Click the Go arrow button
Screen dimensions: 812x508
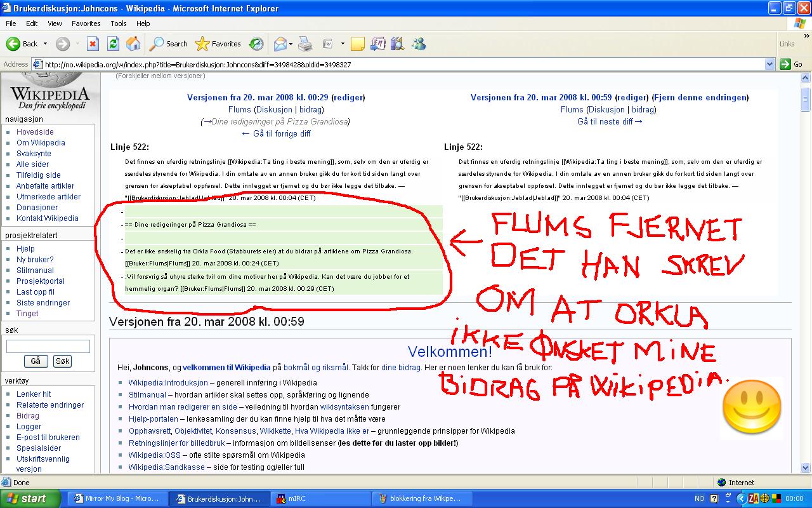[x=792, y=64]
